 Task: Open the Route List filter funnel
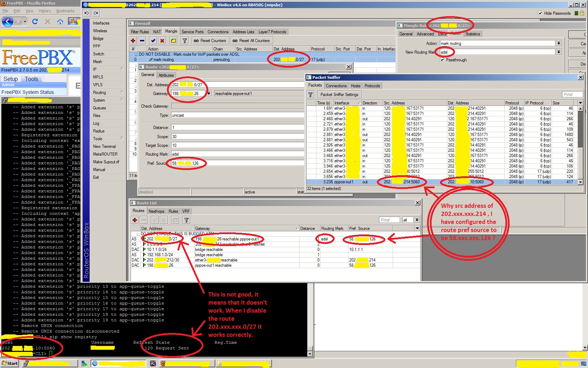pos(187,220)
